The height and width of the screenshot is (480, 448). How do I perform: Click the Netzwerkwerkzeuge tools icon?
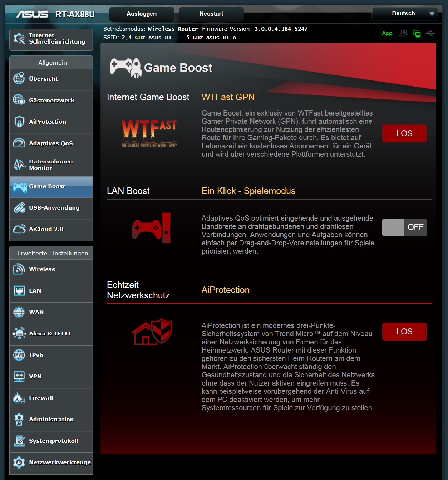point(19,462)
